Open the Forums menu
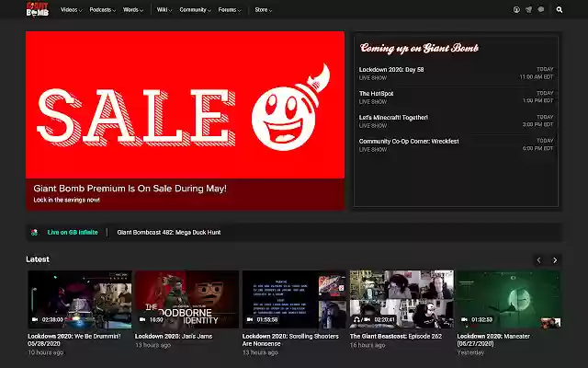 pos(230,10)
